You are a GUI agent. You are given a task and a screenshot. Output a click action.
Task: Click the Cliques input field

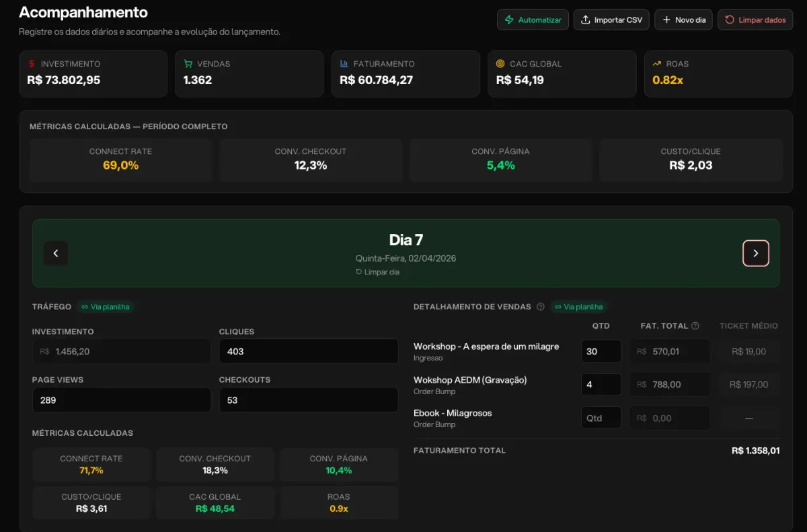[x=309, y=351]
